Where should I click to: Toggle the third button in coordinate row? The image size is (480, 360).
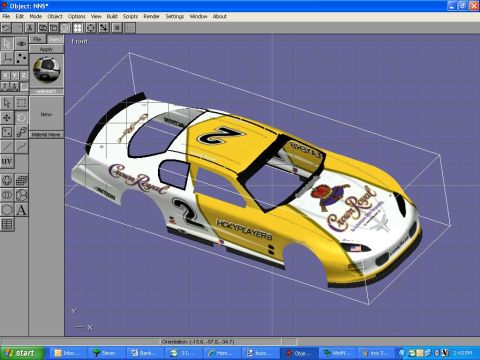[x=24, y=87]
